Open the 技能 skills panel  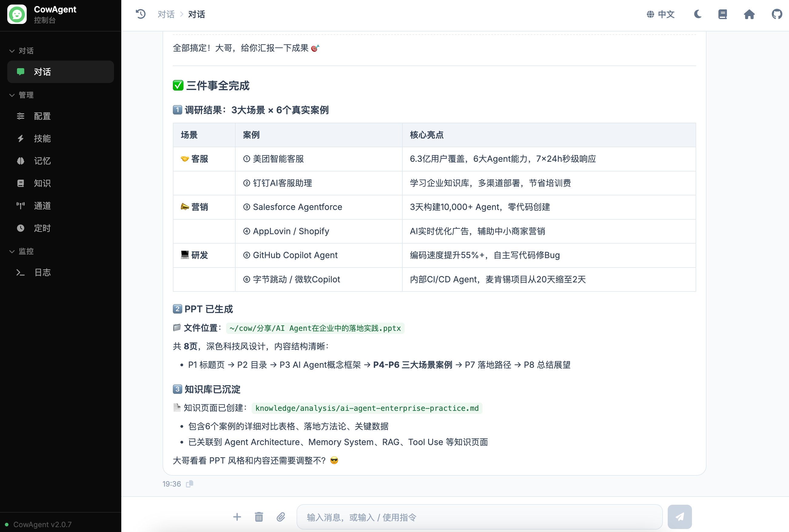(x=42, y=138)
